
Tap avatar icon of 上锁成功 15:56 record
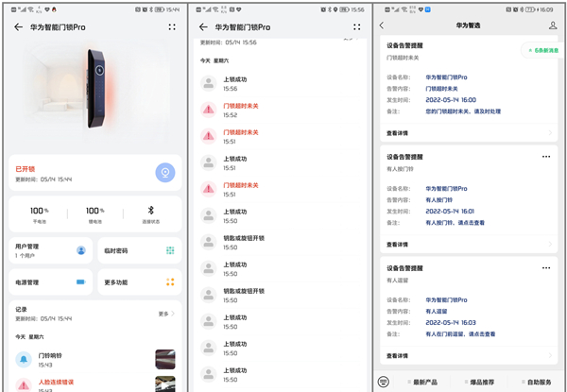point(208,83)
